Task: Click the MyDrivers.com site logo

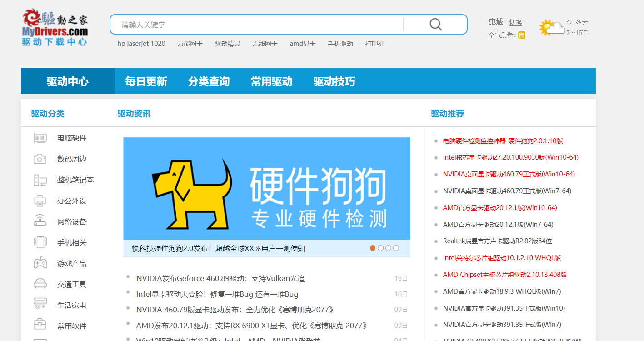Action: 55,27
